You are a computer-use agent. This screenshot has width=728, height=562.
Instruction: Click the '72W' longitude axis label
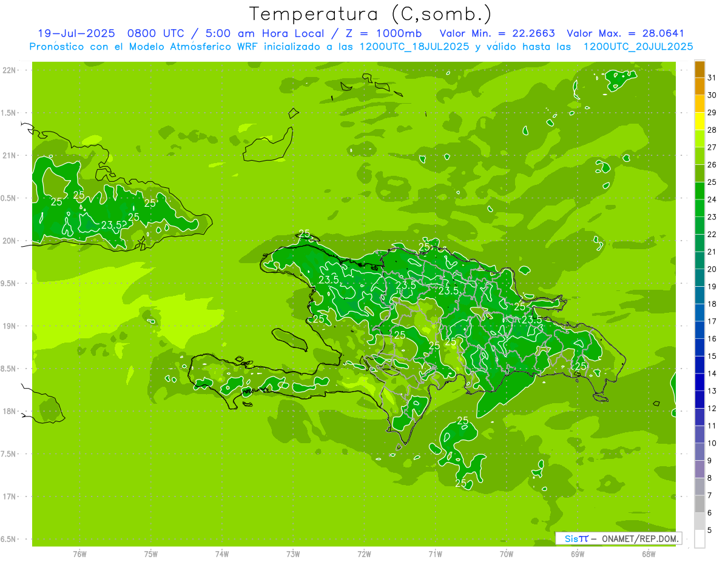click(x=364, y=554)
